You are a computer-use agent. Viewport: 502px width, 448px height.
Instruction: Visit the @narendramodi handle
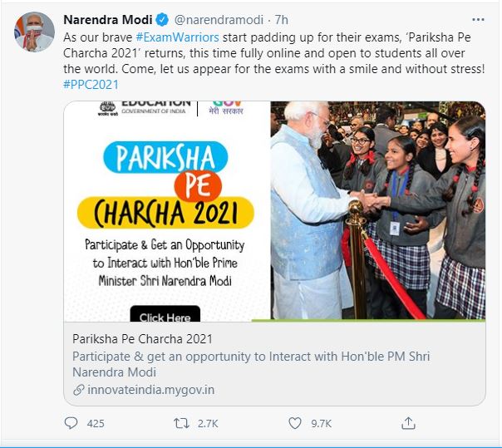tap(219, 20)
